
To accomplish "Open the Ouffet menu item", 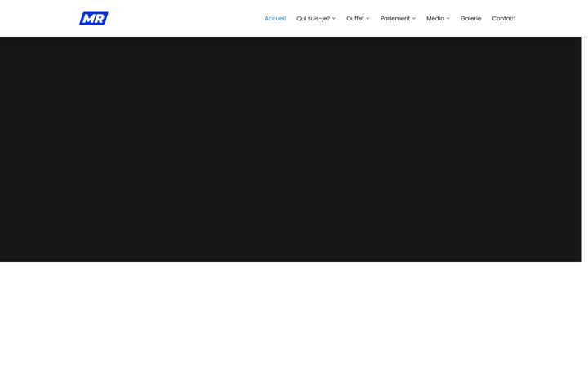I will pyautogui.click(x=355, y=18).
